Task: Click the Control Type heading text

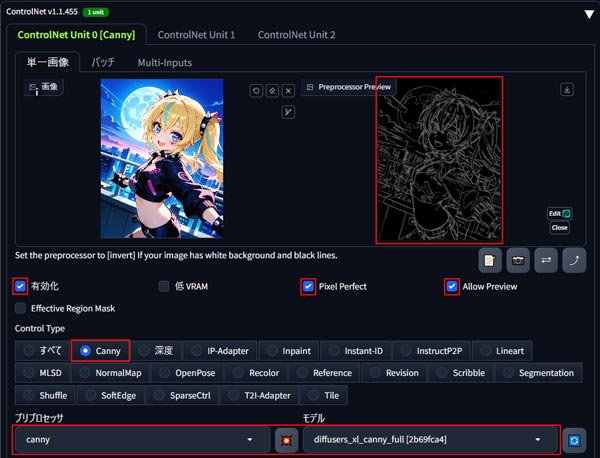Action: coord(40,328)
